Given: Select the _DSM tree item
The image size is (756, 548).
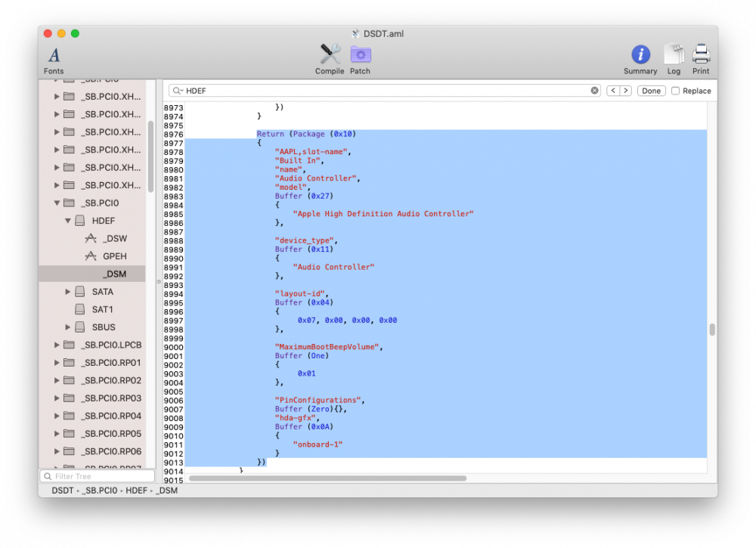Looking at the screenshot, I should pos(92,274).
